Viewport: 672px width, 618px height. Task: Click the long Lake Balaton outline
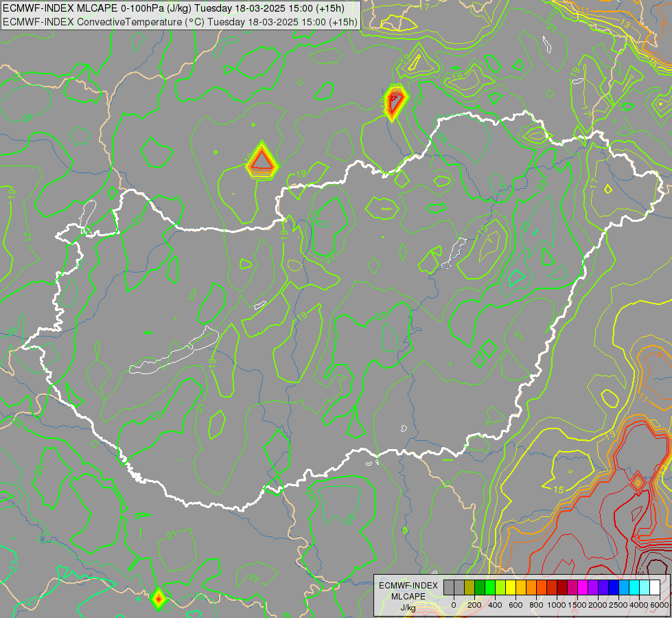pos(174,350)
